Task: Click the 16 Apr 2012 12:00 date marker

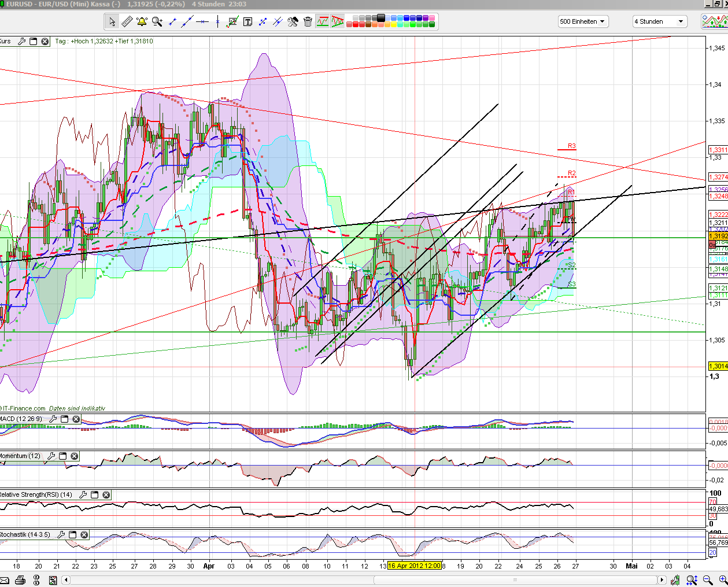Action: coord(415,566)
